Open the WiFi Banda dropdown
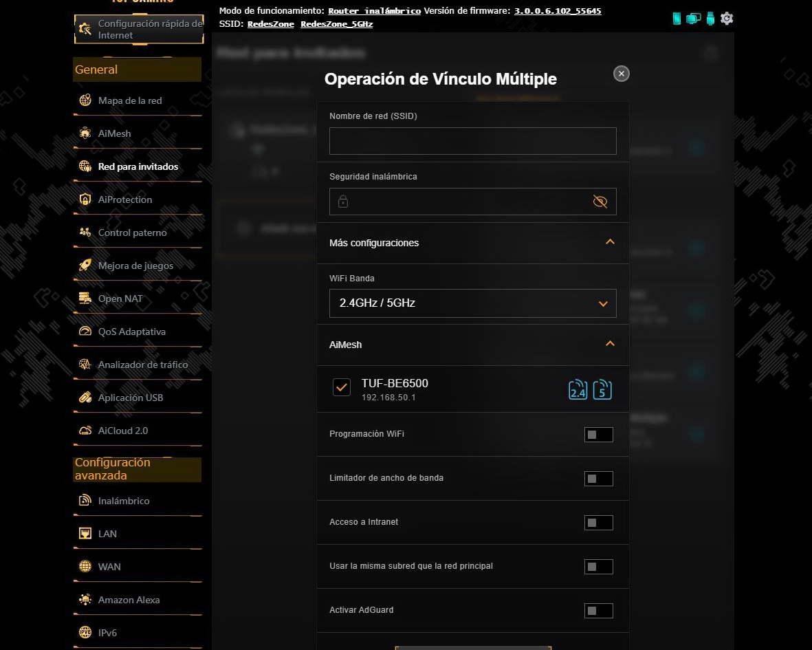Screen dimensions: 812x650 (473, 303)
